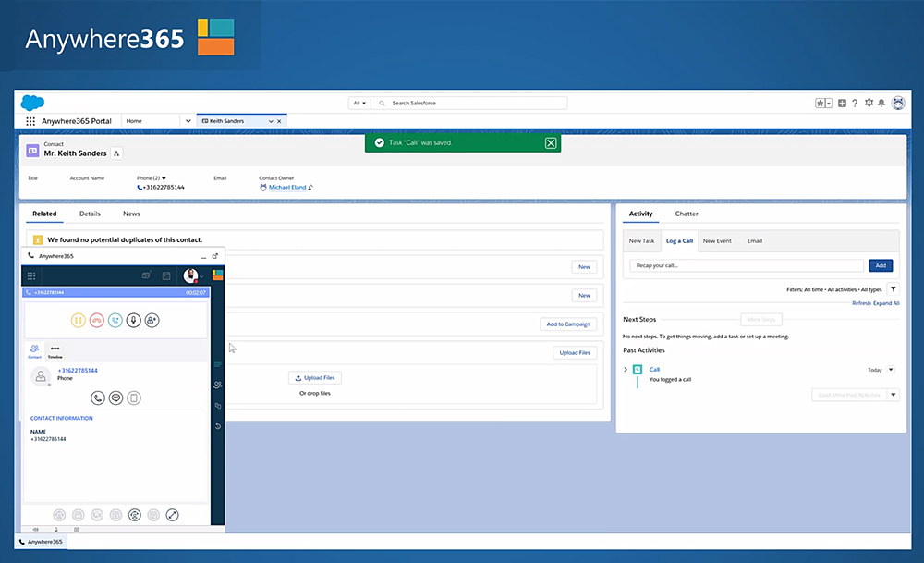Start chat with contact via message icon
This screenshot has height=563, width=924.
(x=116, y=398)
